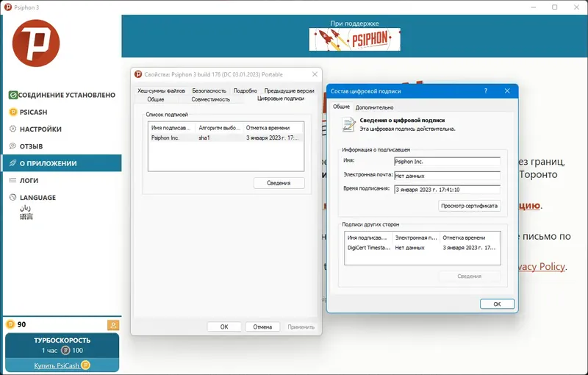Viewport: 588px width, 375px height.
Task: Click the green connection established check icon
Action: click(13, 95)
